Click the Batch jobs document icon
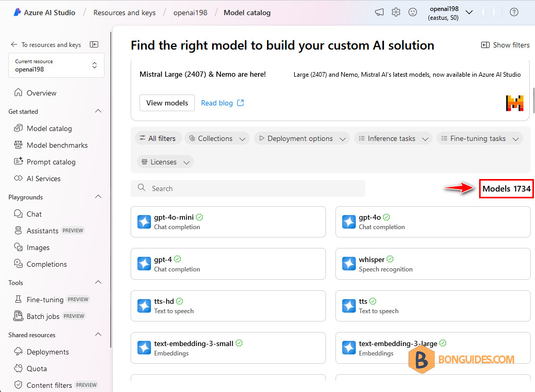The width and height of the screenshot is (535, 392). tap(18, 316)
